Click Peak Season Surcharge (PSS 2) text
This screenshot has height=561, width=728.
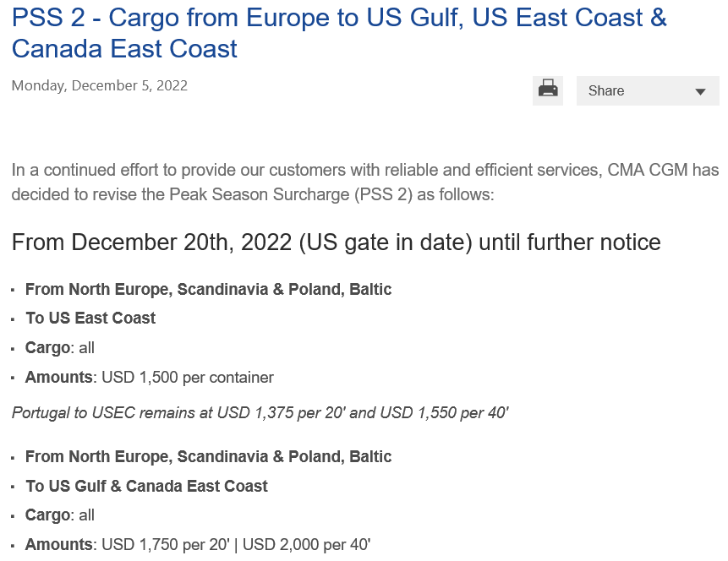[291, 194]
